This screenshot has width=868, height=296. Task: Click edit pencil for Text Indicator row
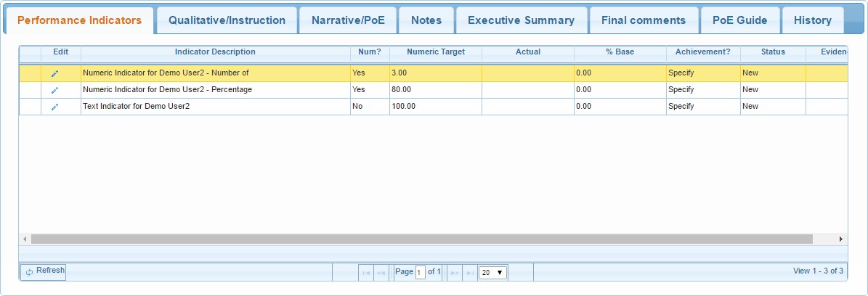click(x=54, y=107)
